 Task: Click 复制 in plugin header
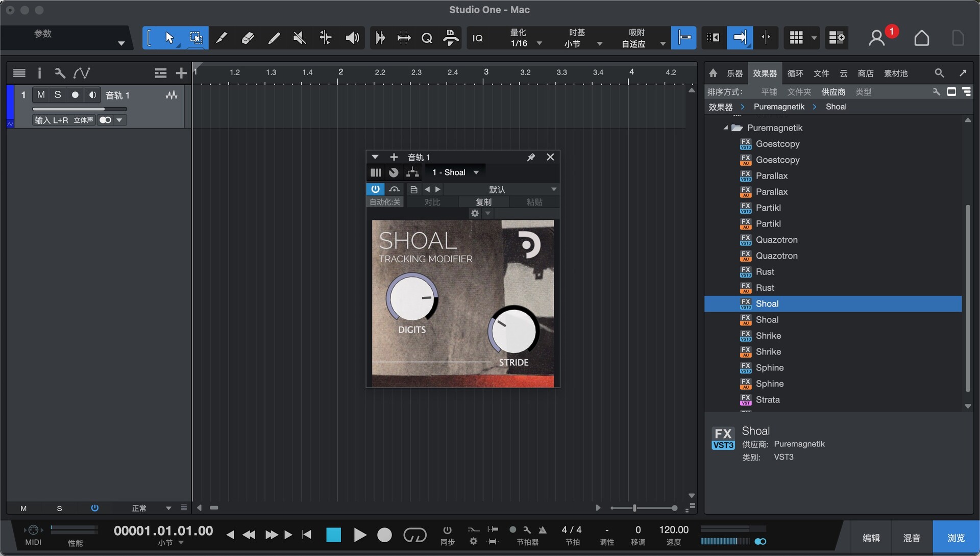(483, 202)
